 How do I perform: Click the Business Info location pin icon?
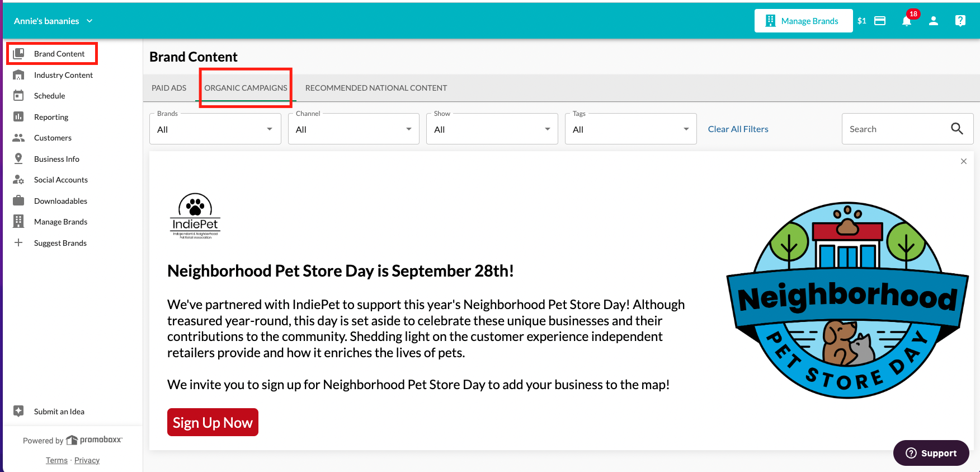(18, 159)
